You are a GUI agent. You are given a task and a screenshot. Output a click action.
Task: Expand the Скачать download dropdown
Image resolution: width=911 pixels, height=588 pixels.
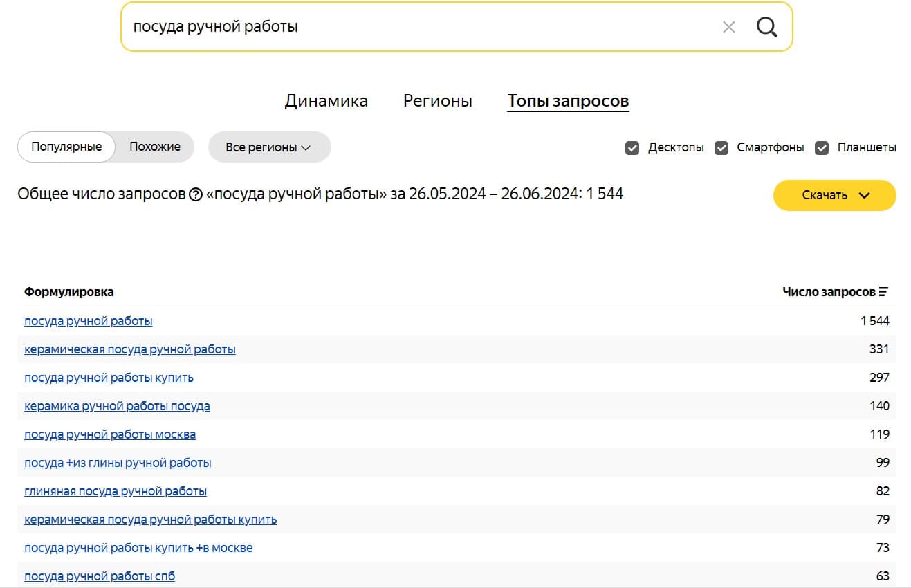(834, 195)
